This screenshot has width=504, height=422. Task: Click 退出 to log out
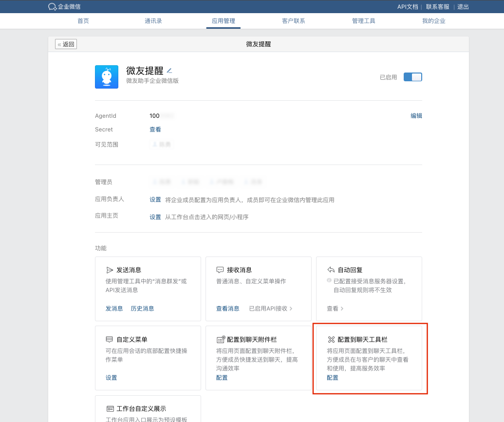click(x=463, y=7)
